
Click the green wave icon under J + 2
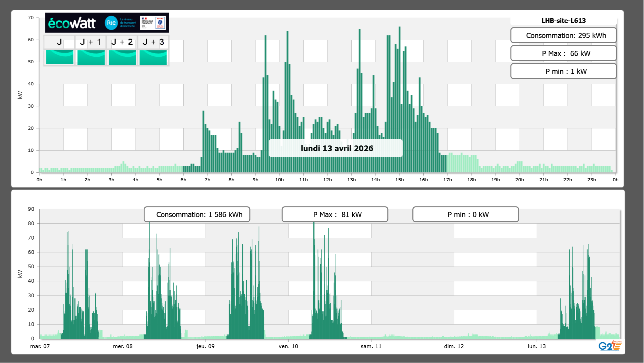click(122, 57)
